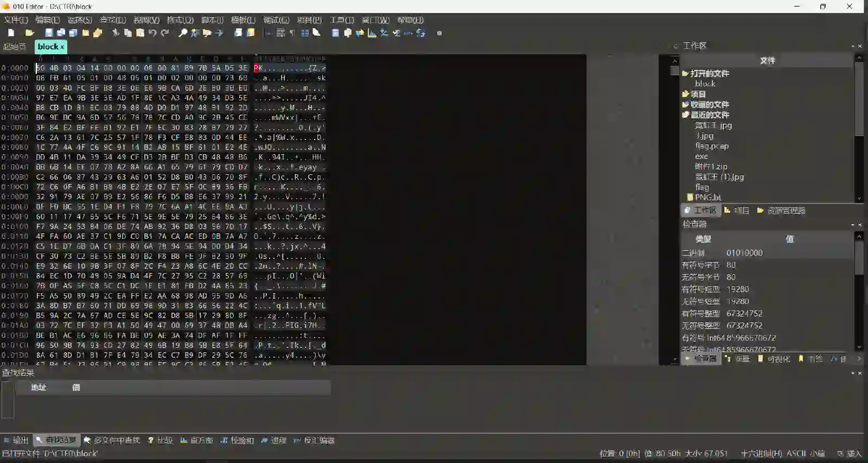Expand the 最近的文件 tree folder
Screen dimensions: 868x463
686,115
